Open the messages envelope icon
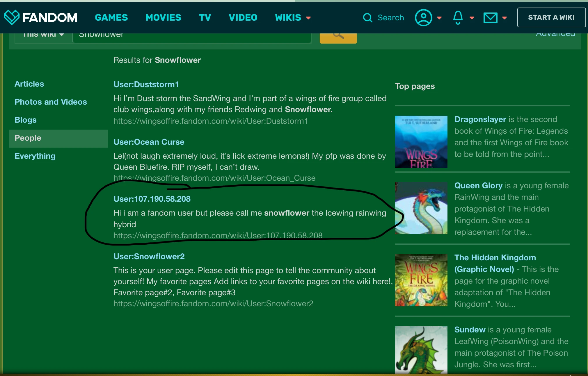 click(x=491, y=18)
